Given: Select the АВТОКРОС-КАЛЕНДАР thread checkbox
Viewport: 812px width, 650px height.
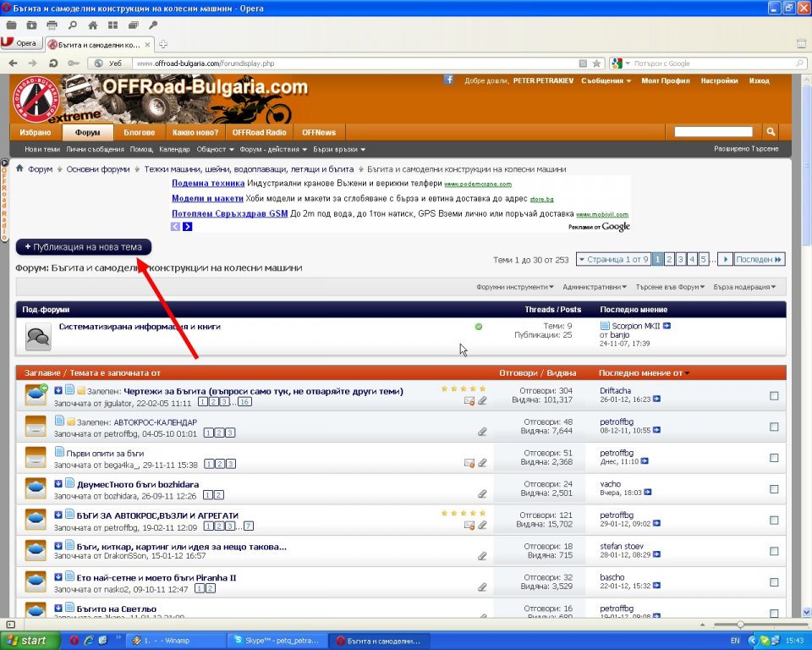Looking at the screenshot, I should tap(774, 427).
